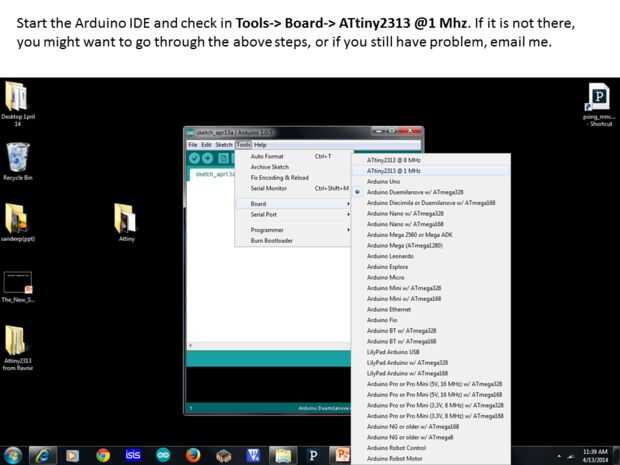The height and width of the screenshot is (465, 620).
Task: Pick LilyPad Arduino w/ ATmega168
Action: 431,374
